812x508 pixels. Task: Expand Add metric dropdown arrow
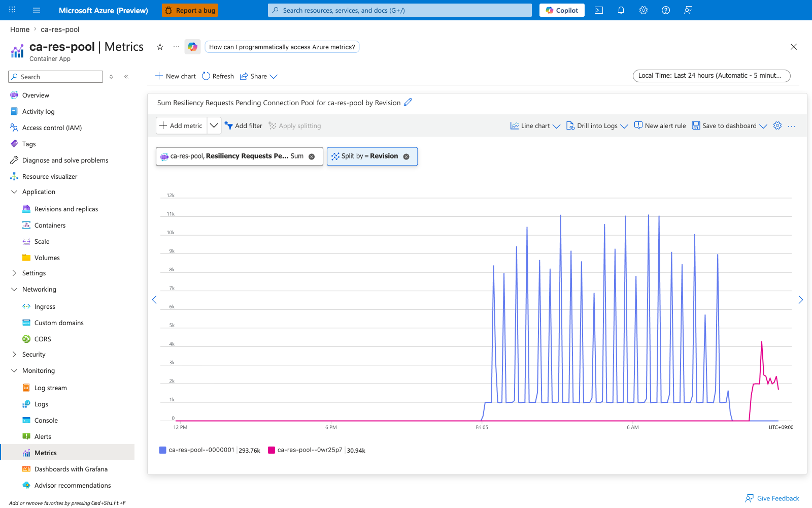click(214, 125)
